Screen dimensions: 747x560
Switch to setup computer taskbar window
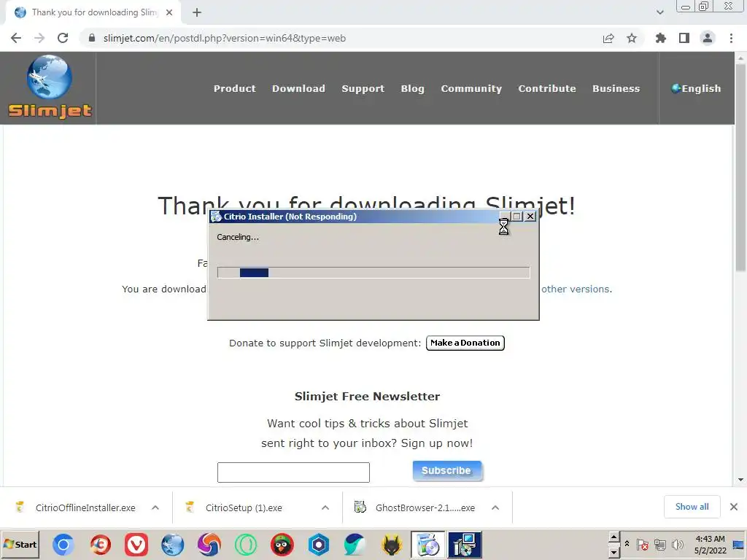point(465,545)
